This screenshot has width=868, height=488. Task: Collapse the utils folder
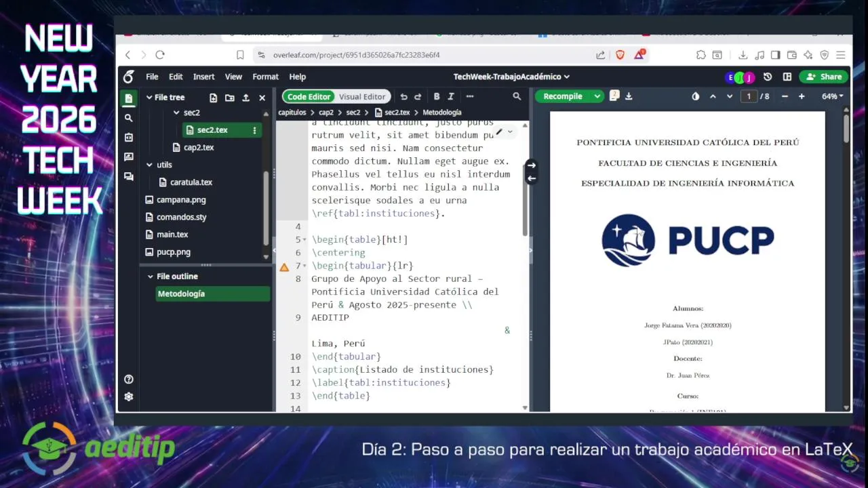149,165
